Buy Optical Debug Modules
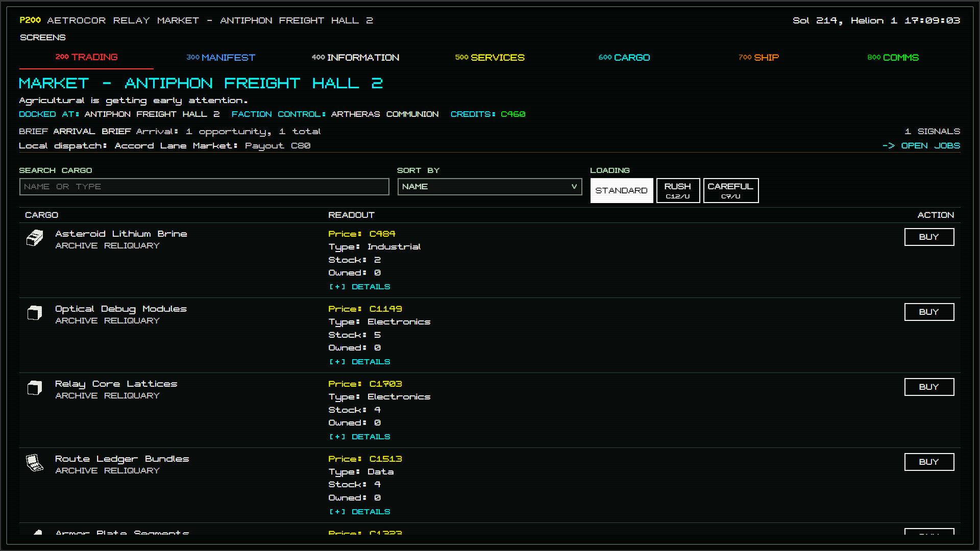Viewport: 980px width, 551px height. tap(929, 312)
